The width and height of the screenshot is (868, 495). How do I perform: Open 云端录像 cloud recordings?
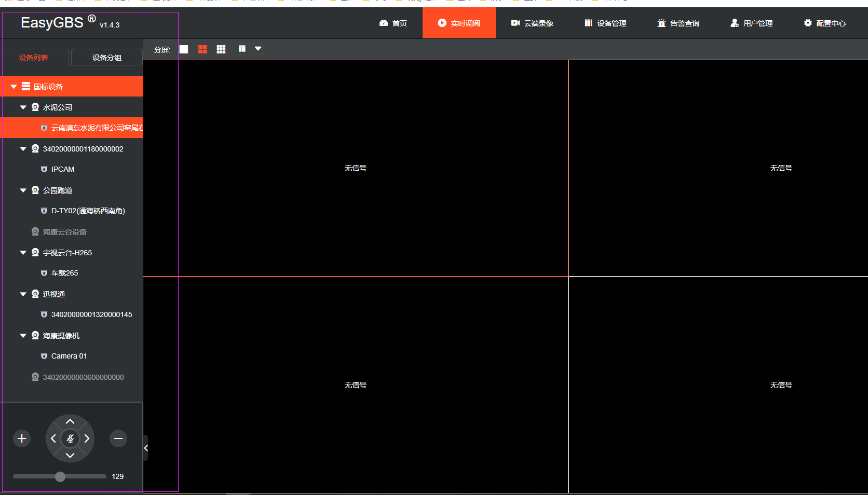532,23
